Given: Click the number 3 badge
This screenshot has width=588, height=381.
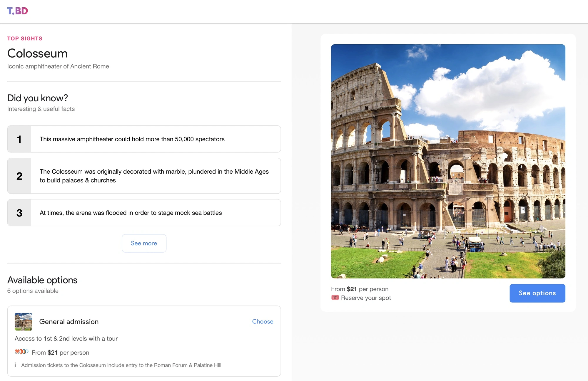Looking at the screenshot, I should pyautogui.click(x=19, y=213).
